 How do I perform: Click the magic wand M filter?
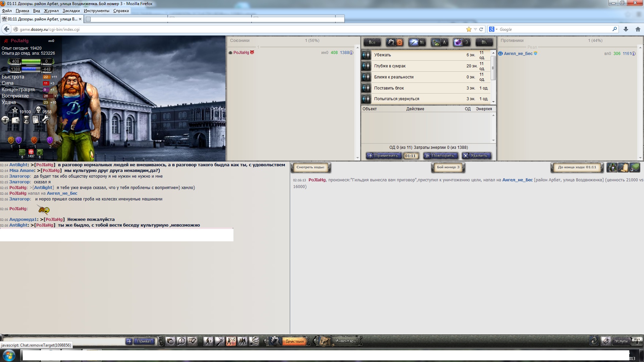pos(417,42)
